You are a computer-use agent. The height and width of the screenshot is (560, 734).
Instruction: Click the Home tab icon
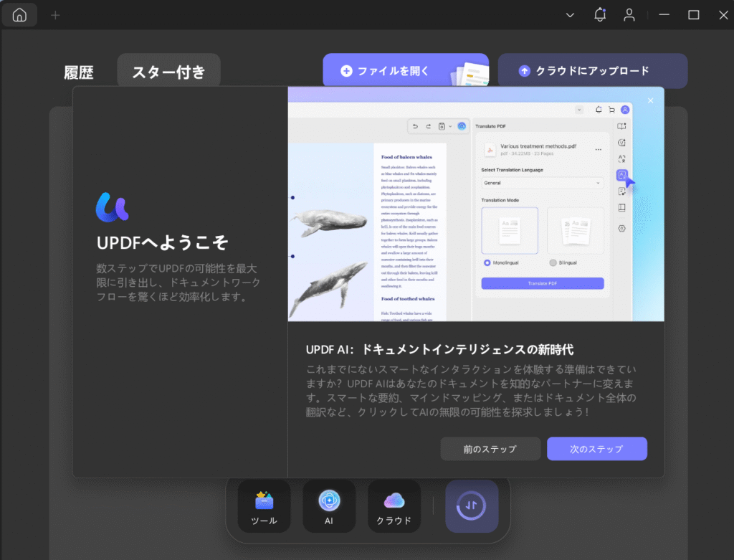(19, 15)
